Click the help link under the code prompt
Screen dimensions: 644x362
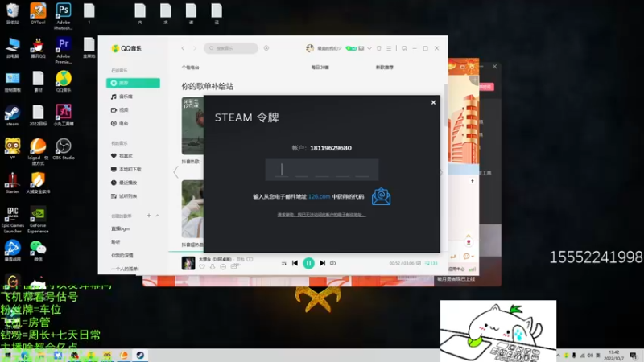(x=321, y=215)
